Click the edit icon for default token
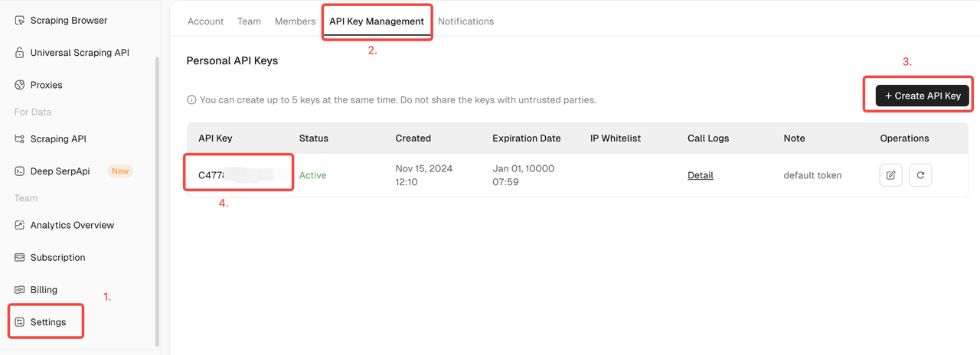The image size is (980, 355). 890,175
